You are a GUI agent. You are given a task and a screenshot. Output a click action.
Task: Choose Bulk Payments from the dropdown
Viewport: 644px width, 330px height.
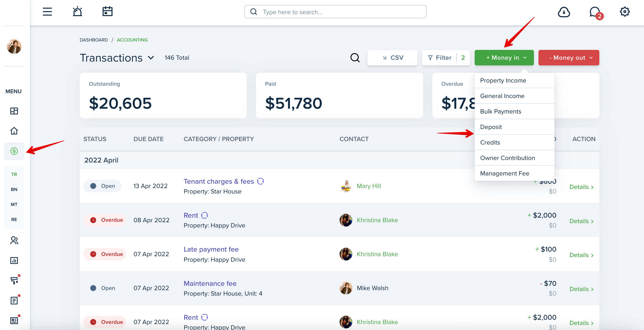[x=514, y=111]
